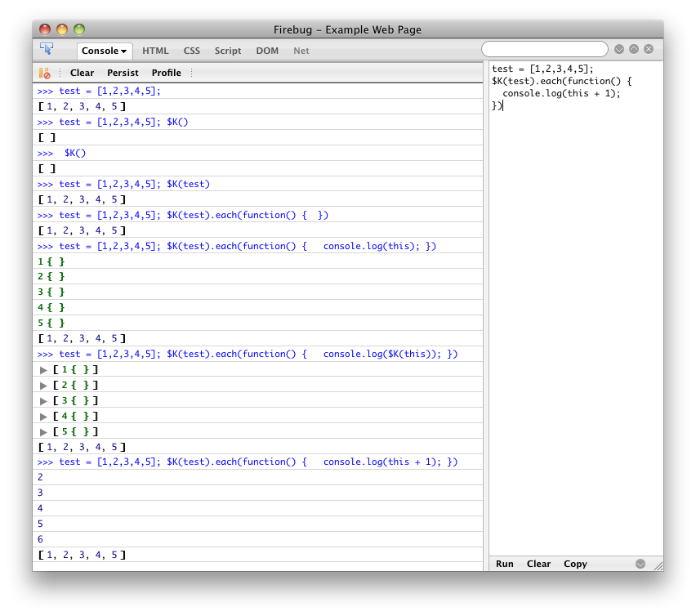Focus the Firebug search field
This screenshot has width=696, height=616.
pyautogui.click(x=544, y=50)
